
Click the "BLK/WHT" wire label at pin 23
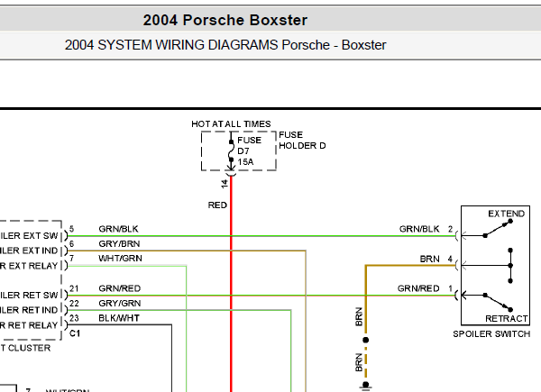tap(119, 318)
